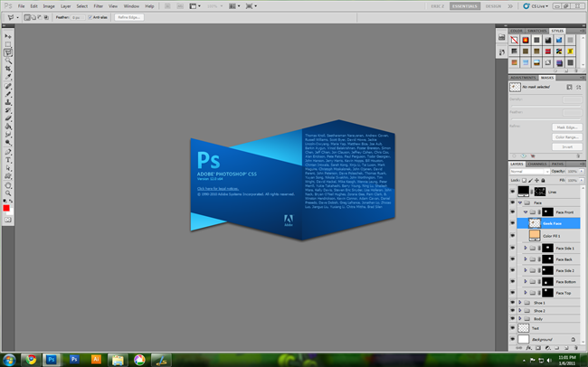Screen dimensions: 588x367
Task: Select the Pen tool
Action: tap(8, 152)
